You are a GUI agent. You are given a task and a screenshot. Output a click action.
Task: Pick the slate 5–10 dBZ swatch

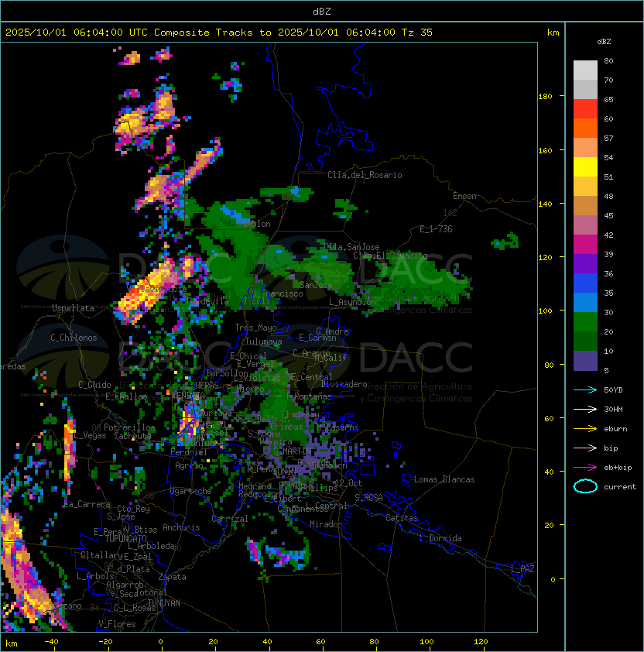pyautogui.click(x=585, y=361)
